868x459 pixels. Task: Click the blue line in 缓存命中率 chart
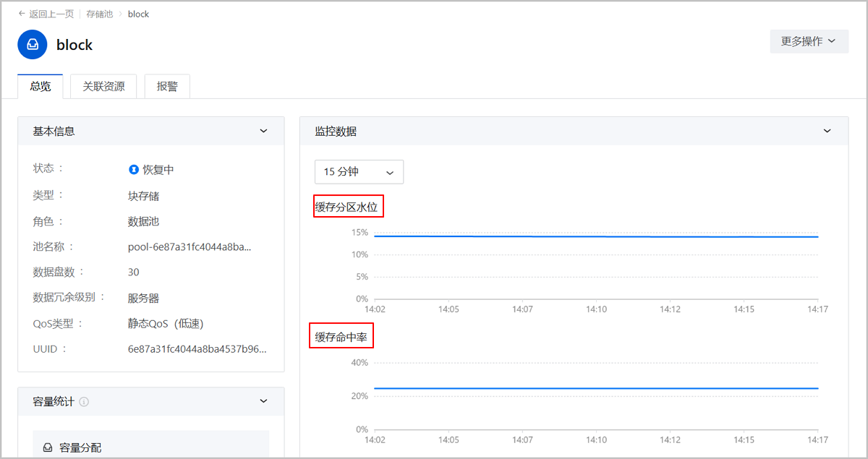(596, 388)
